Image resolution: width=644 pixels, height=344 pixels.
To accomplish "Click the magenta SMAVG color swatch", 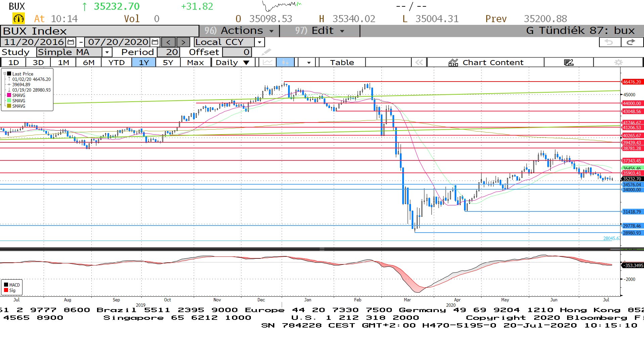I will [x=9, y=95].
